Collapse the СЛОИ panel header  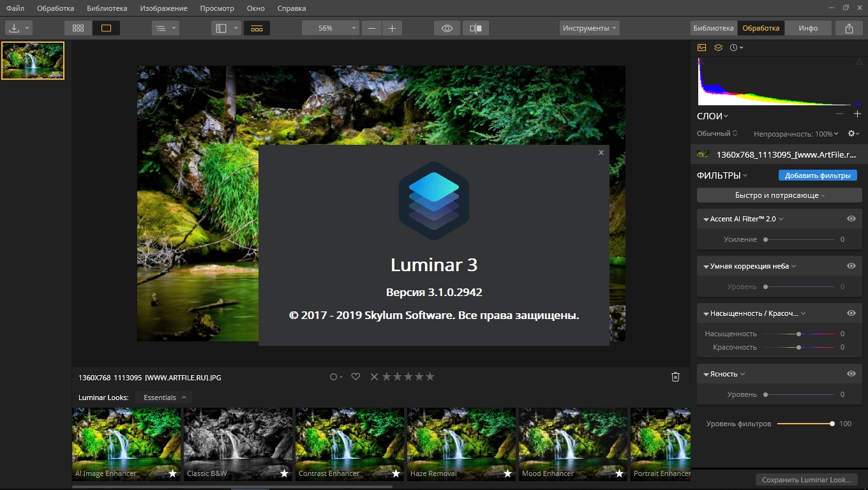pos(712,116)
